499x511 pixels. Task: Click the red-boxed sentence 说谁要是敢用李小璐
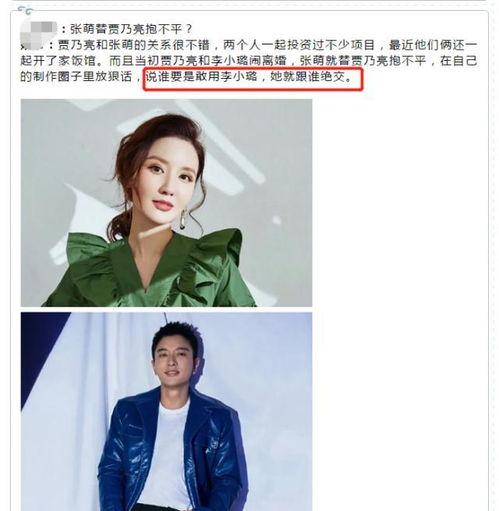(201, 77)
